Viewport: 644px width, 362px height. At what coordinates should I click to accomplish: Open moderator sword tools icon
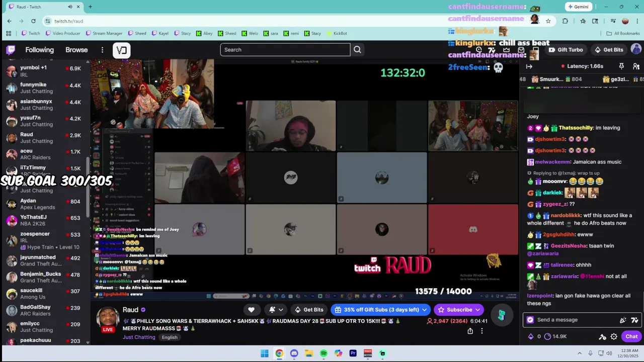coord(602,337)
